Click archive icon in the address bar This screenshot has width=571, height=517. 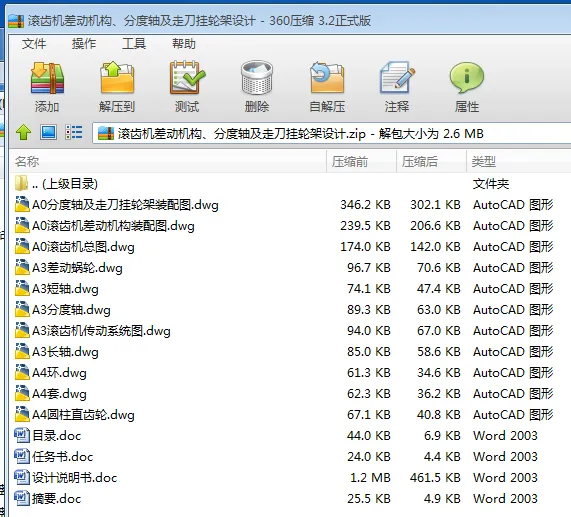click(x=106, y=133)
